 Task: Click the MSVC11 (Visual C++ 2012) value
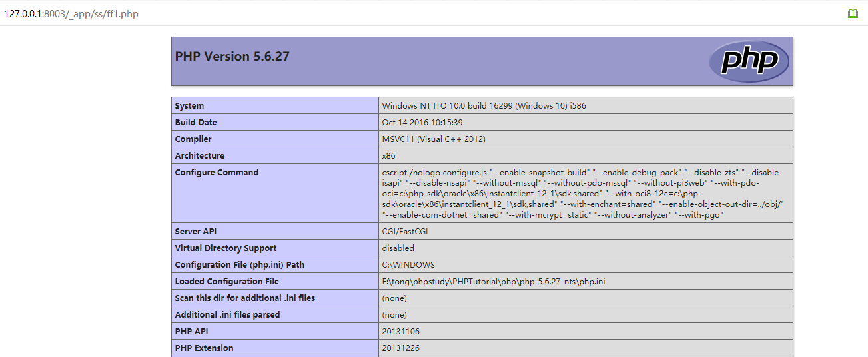[434, 139]
